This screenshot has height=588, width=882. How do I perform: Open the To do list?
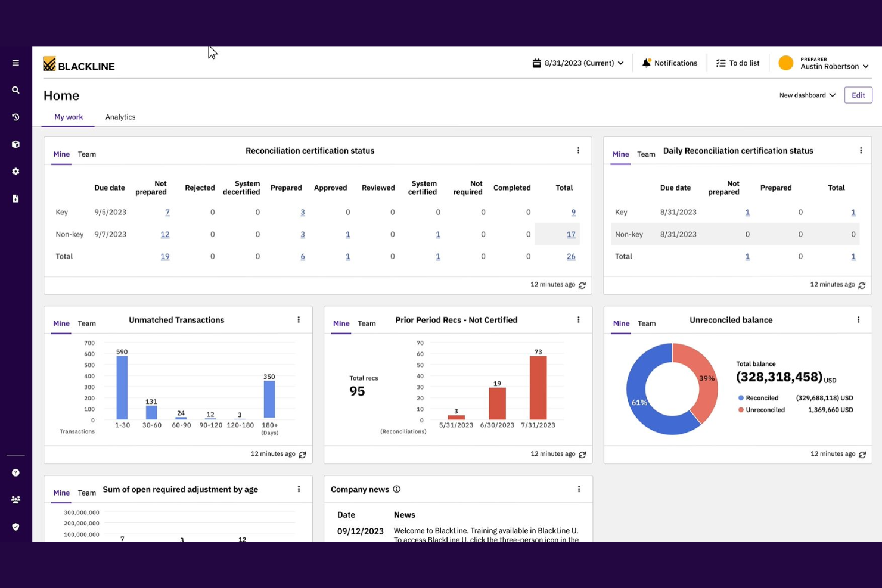pyautogui.click(x=738, y=63)
